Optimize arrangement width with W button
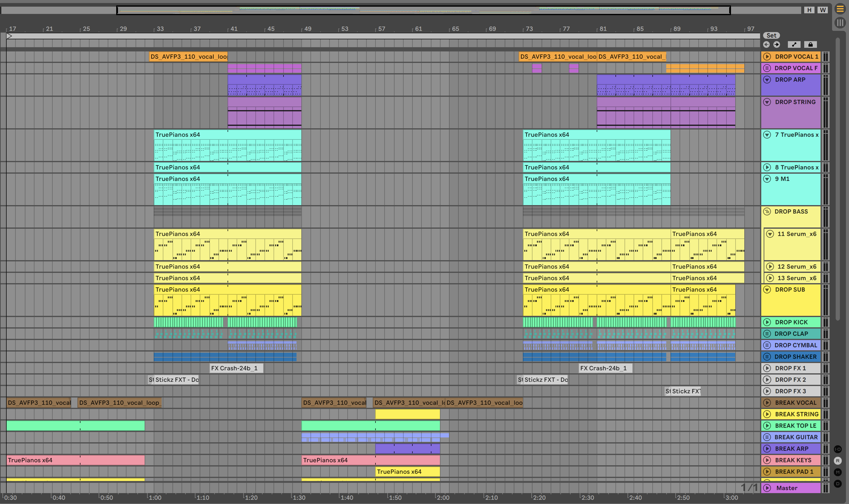The height and width of the screenshot is (504, 849). (x=822, y=10)
